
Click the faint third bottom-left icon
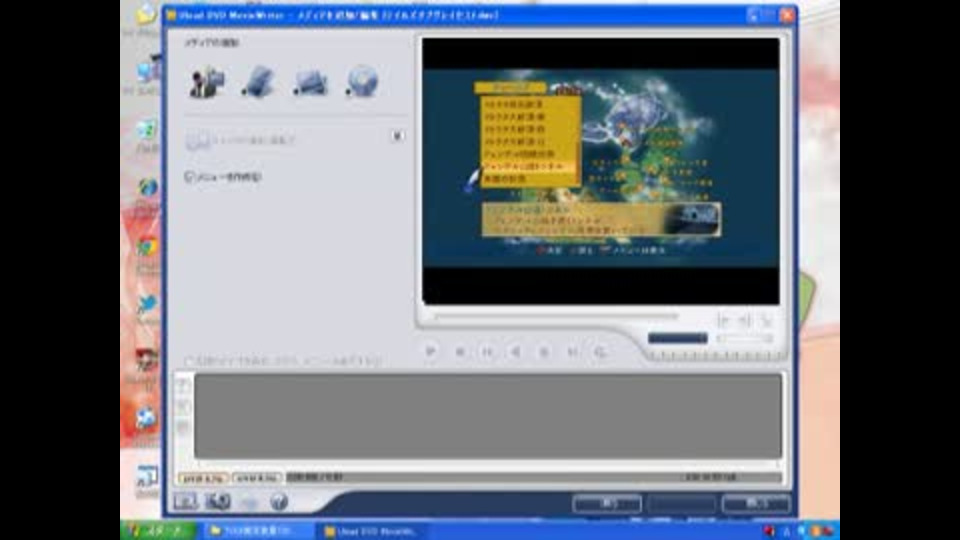(249, 503)
